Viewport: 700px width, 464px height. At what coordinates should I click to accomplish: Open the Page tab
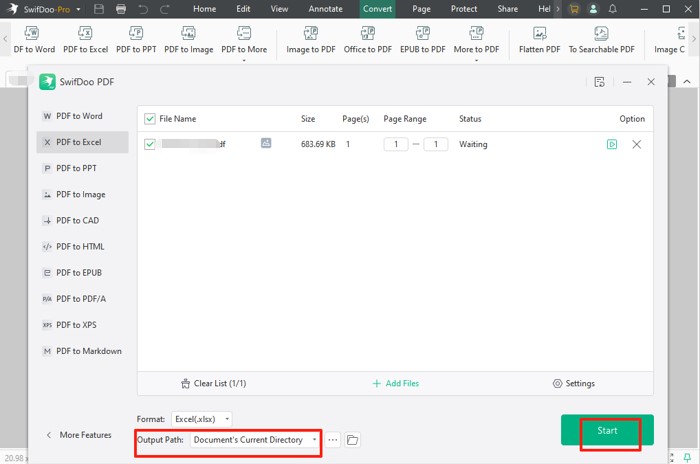pos(421,9)
